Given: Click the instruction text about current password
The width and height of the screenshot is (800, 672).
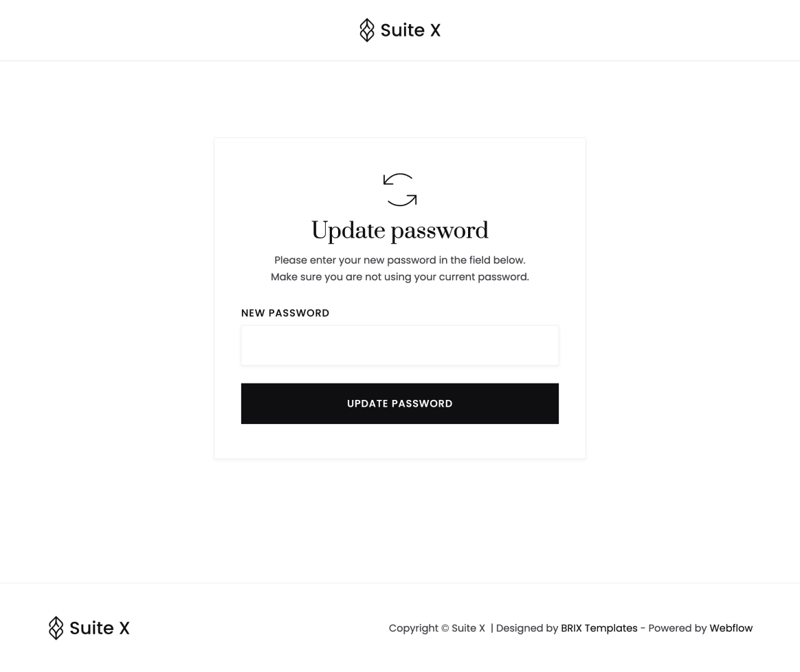Looking at the screenshot, I should (x=399, y=276).
